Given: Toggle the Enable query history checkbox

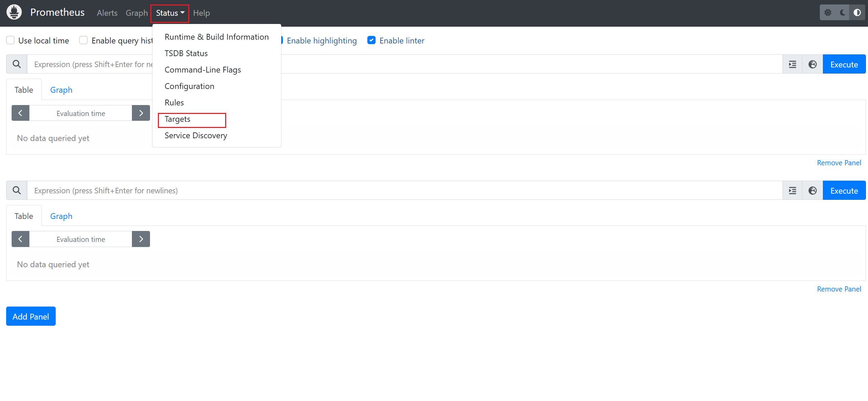Looking at the screenshot, I should coord(83,40).
